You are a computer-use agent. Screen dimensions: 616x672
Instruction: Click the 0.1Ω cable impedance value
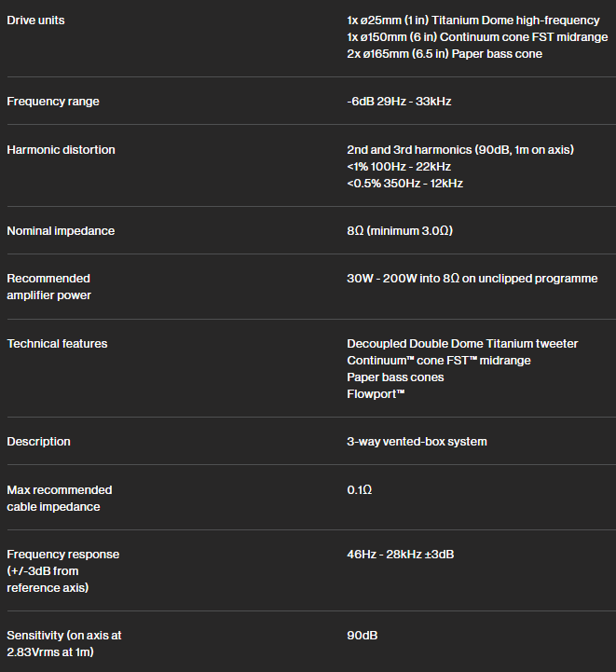point(360,490)
